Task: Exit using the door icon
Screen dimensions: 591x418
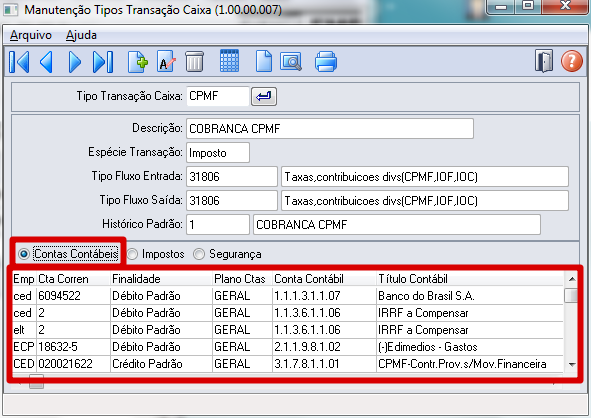Action: click(544, 61)
